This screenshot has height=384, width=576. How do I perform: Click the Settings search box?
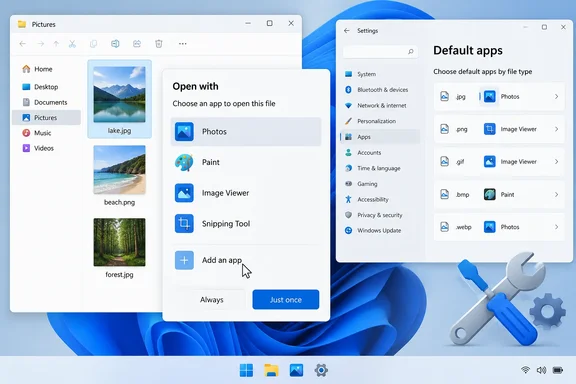(x=380, y=52)
